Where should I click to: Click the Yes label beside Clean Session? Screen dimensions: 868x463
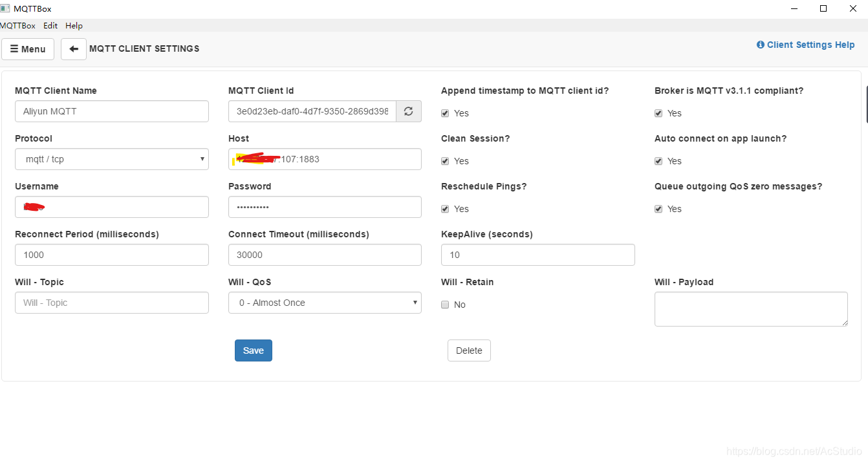pyautogui.click(x=461, y=161)
